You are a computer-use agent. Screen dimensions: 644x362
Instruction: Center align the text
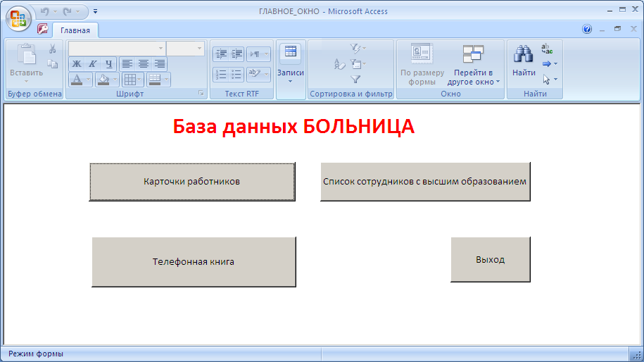point(144,63)
